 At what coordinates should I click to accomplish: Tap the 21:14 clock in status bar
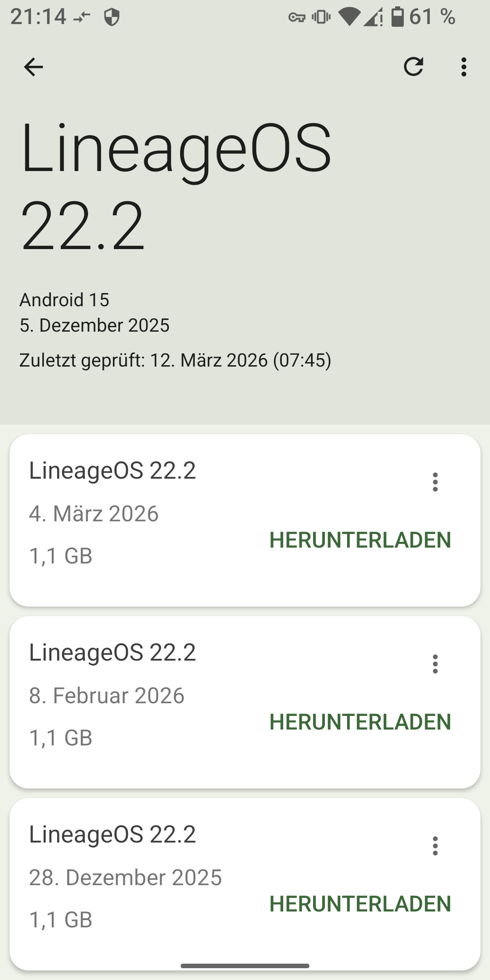click(38, 17)
